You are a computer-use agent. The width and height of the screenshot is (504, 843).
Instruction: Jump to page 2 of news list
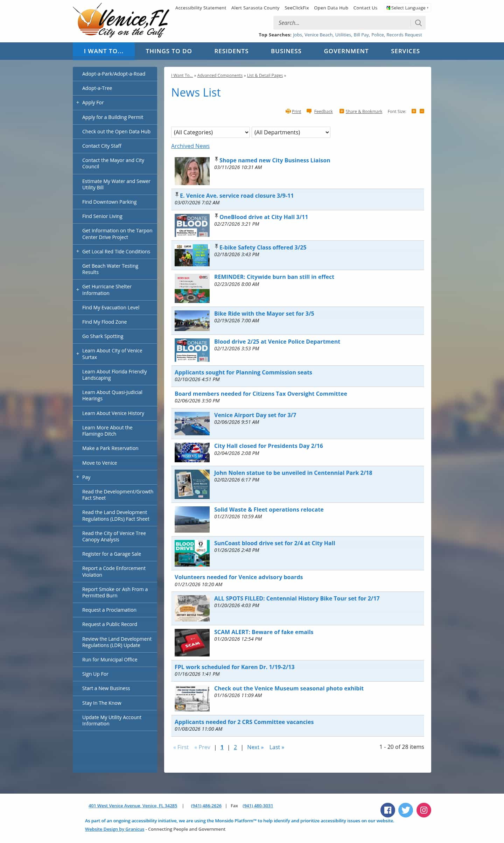[x=235, y=747]
